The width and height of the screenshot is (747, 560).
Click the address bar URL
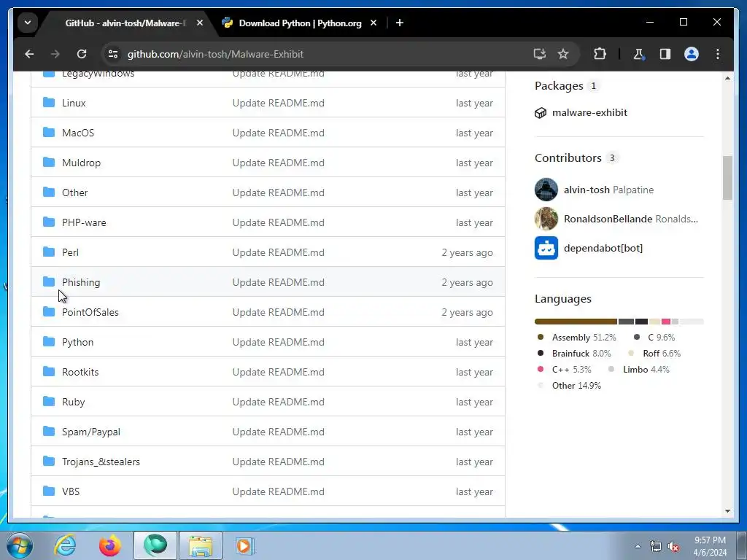215,54
